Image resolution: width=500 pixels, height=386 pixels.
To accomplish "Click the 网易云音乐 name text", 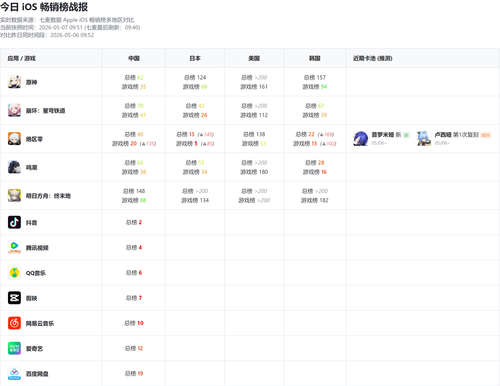I will coord(40,323).
